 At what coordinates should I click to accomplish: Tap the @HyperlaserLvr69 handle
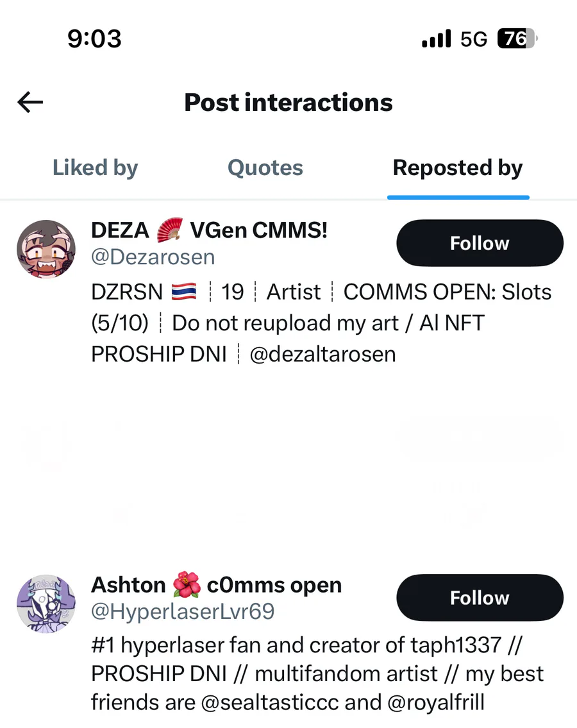pos(183,611)
